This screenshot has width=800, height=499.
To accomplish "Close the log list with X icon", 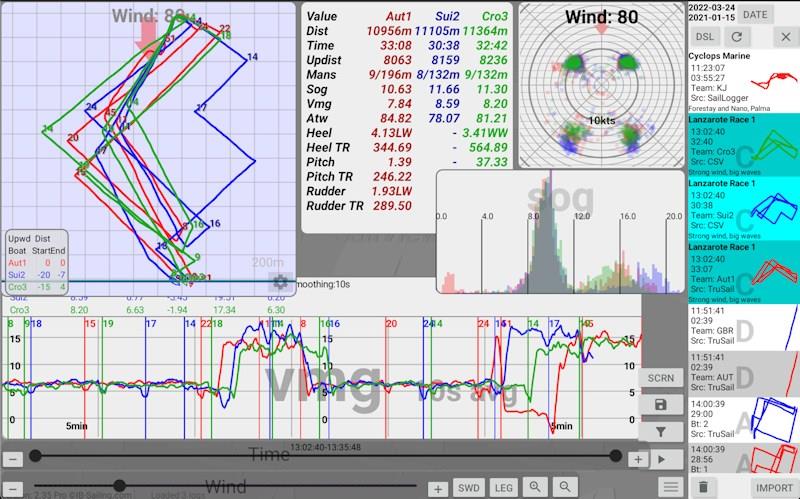I will [786, 37].
